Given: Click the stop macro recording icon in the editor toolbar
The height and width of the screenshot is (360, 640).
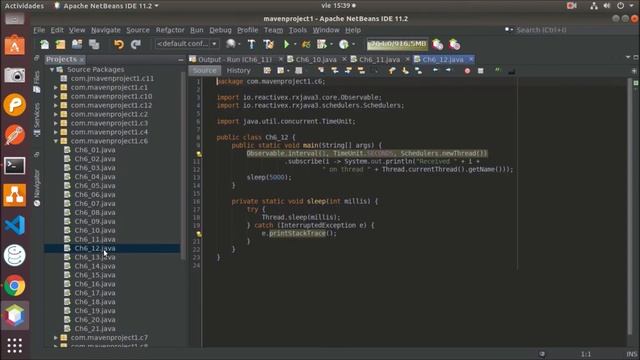Looking at the screenshot, I should 480,71.
